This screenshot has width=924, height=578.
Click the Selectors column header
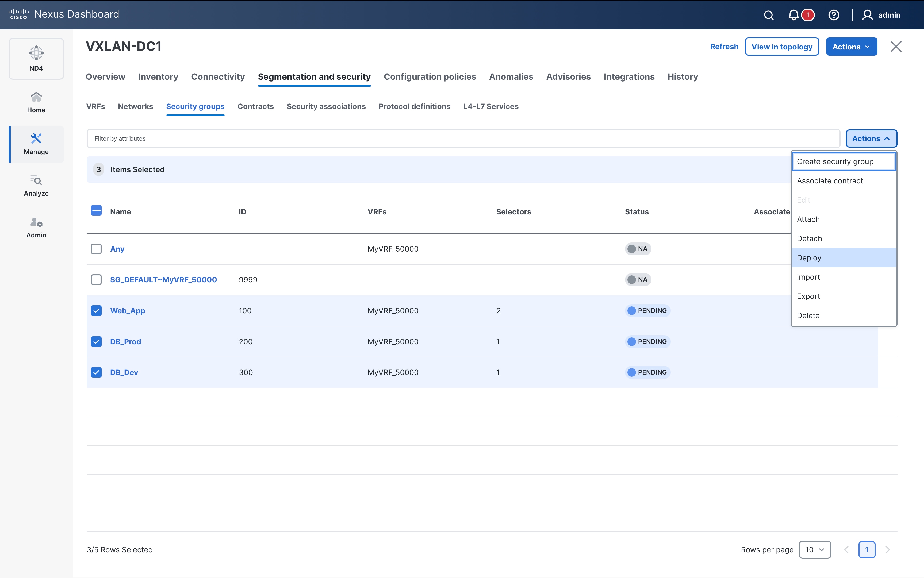tap(513, 212)
